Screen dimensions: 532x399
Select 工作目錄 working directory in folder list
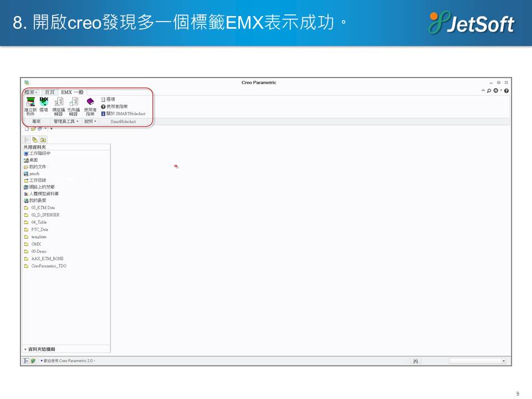tap(39, 180)
